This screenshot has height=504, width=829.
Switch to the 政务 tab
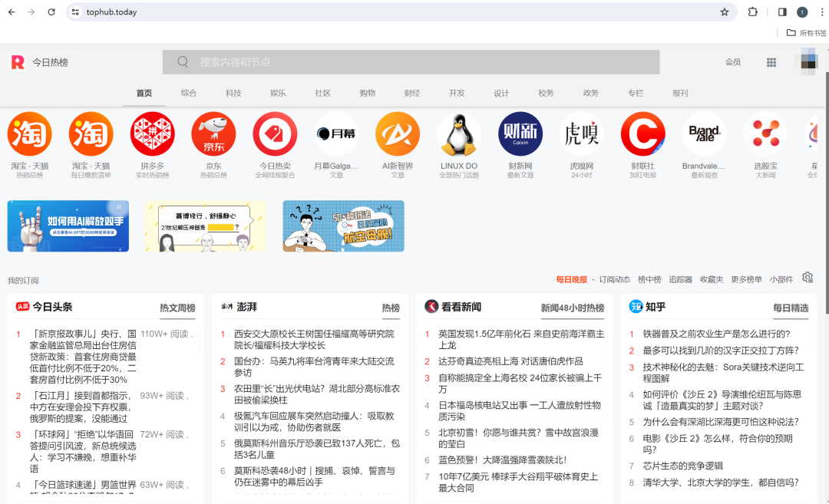pos(590,93)
